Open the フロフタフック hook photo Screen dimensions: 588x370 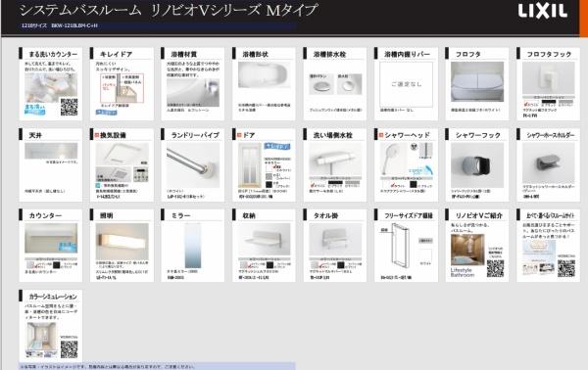pos(548,78)
